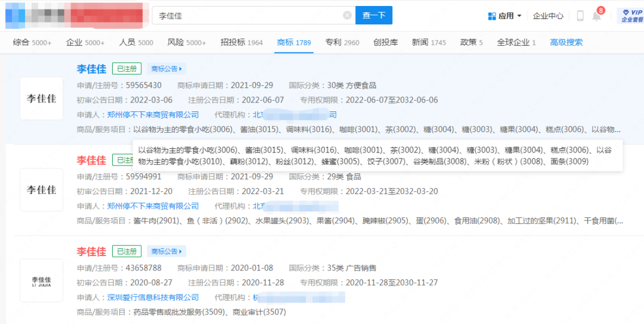Click 35类 广告销售 classification text
This screenshot has height=324, width=644.
pyautogui.click(x=352, y=268)
